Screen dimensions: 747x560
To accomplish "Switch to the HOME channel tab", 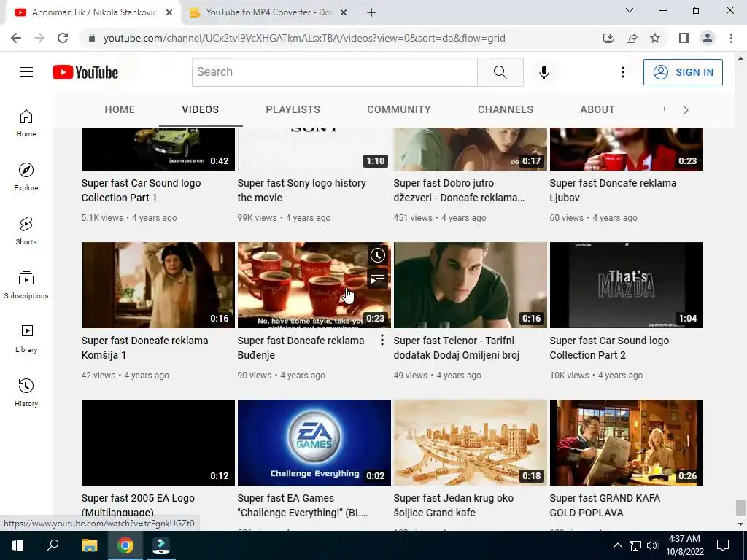I will point(120,109).
